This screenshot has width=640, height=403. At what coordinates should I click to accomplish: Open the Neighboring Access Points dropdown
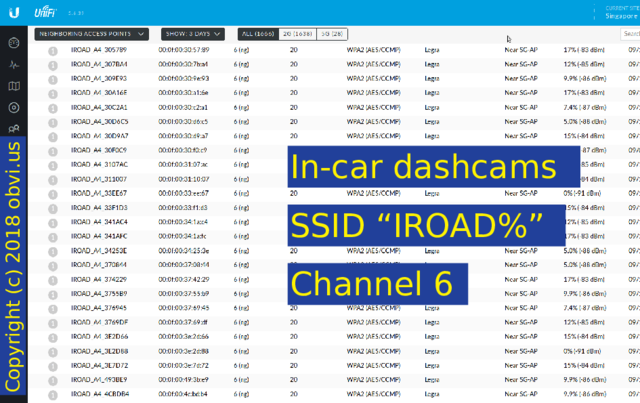click(x=91, y=34)
